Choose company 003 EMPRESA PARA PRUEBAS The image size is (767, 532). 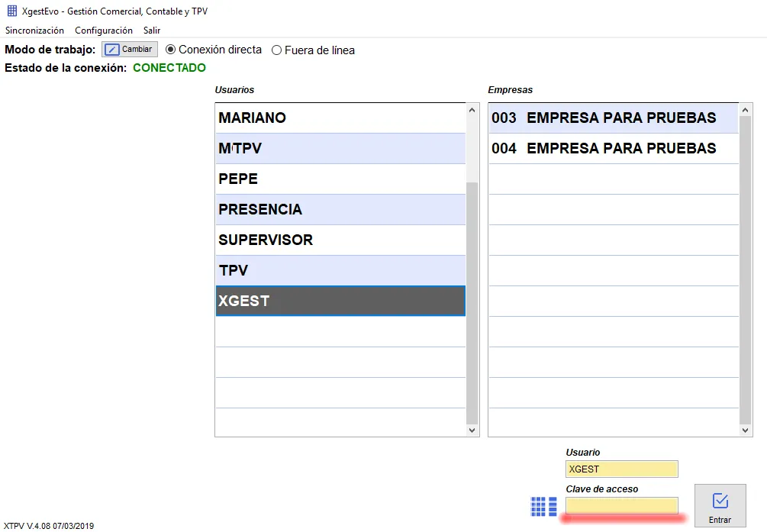[x=613, y=118]
